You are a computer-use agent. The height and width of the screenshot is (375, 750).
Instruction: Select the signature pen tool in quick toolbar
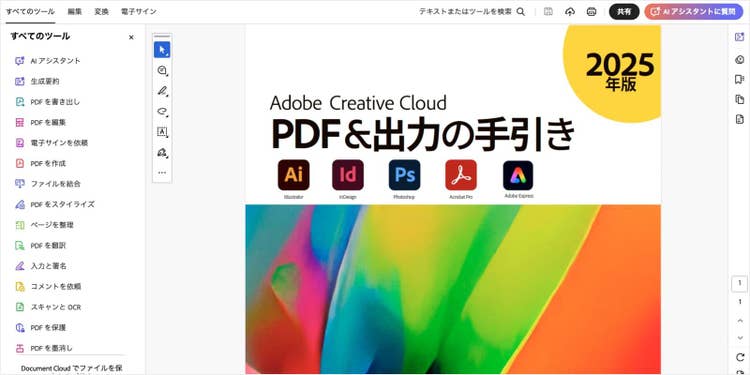(x=162, y=153)
